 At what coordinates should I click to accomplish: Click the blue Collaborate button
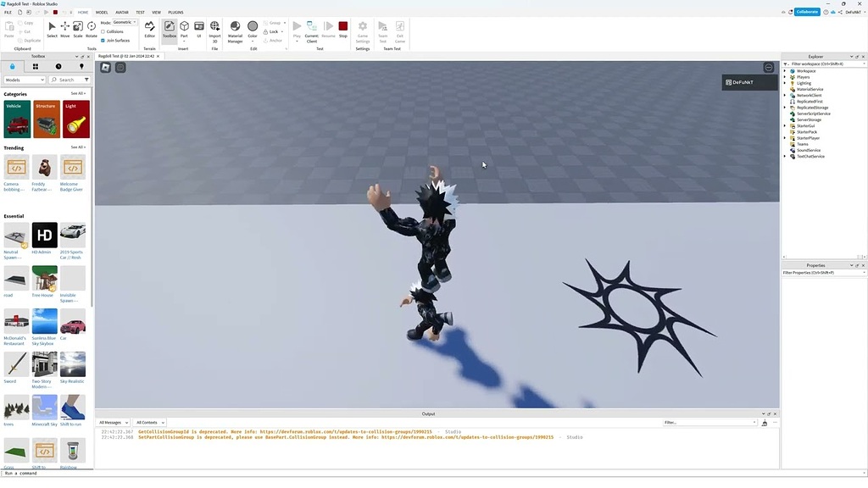coord(805,12)
